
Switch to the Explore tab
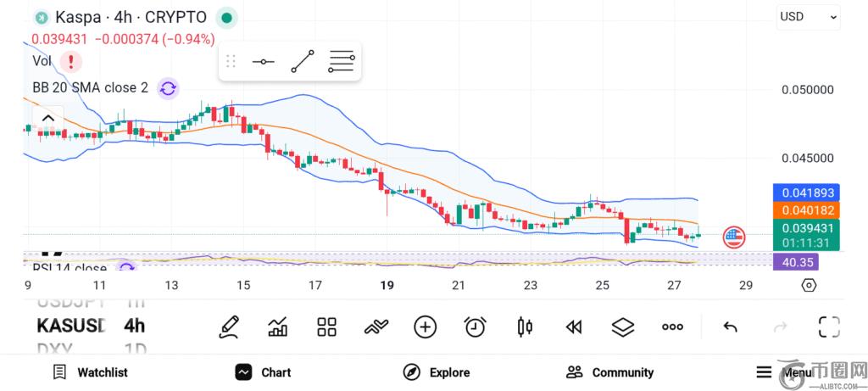pos(437,372)
